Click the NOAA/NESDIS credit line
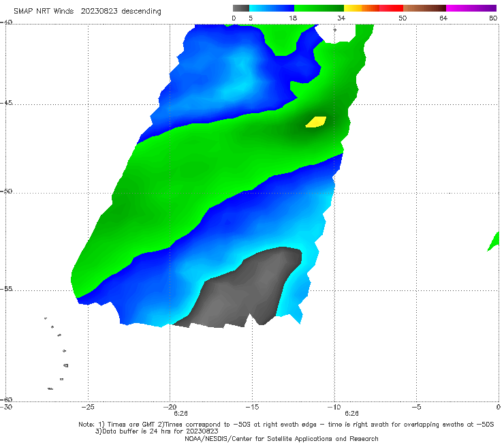Image resolution: width=504 pixels, height=443 pixels. tap(281, 438)
